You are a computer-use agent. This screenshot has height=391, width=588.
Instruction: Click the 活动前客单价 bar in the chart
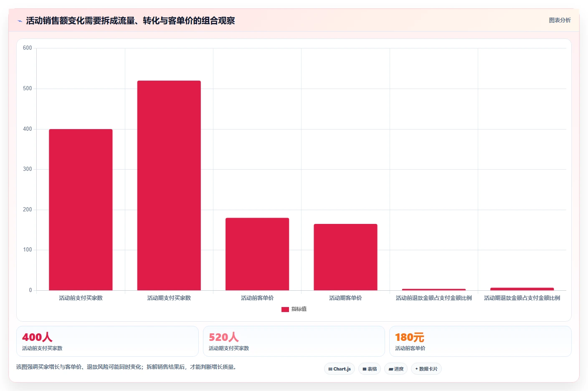tap(257, 254)
